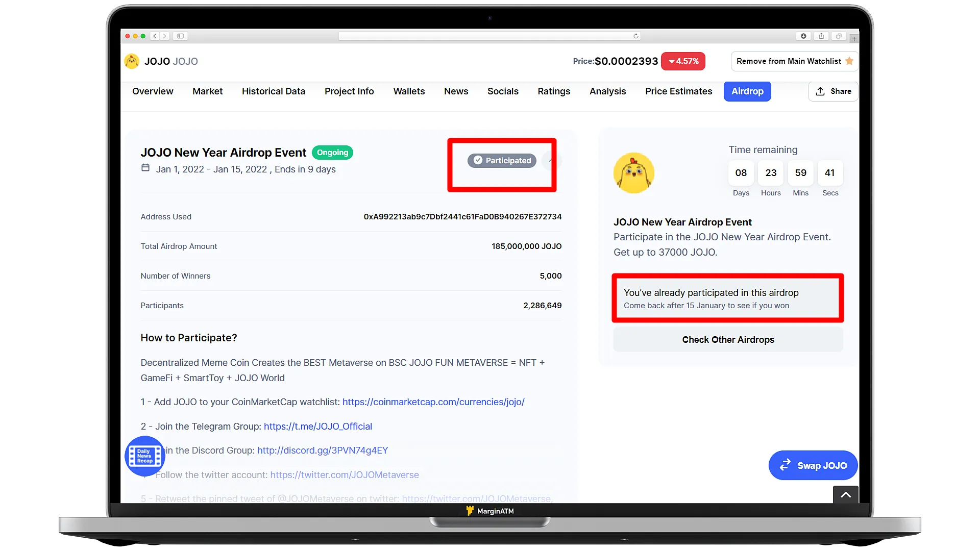The width and height of the screenshot is (980, 551).
Task: Open the twitter.com/JOJOMetaverse follow link
Action: [345, 475]
